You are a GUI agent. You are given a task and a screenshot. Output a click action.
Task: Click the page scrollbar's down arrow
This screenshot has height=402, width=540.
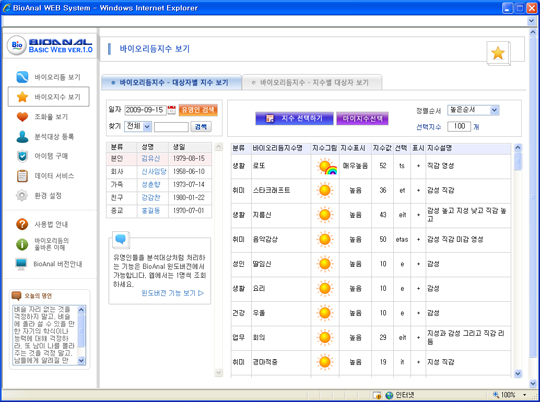pyautogui.click(x=532, y=383)
